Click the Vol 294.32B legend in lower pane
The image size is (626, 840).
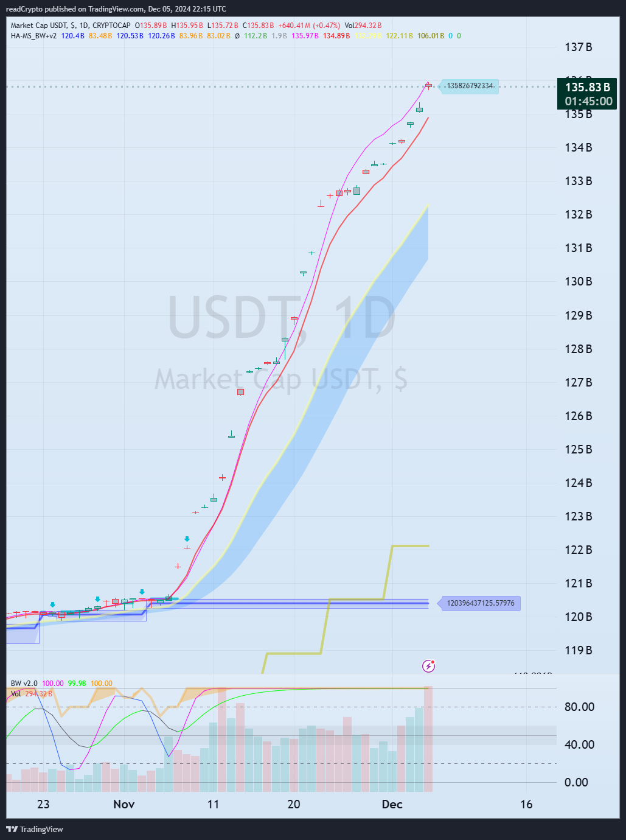click(x=32, y=694)
